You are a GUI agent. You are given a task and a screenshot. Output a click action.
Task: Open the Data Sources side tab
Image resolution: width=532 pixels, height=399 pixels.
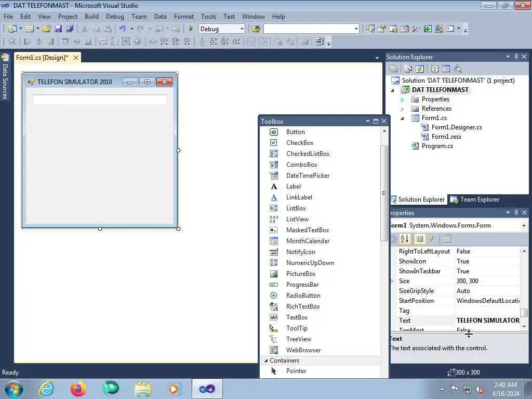click(5, 77)
